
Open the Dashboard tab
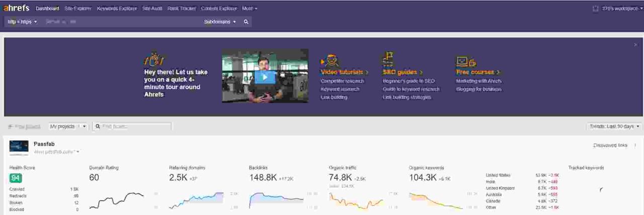click(47, 9)
